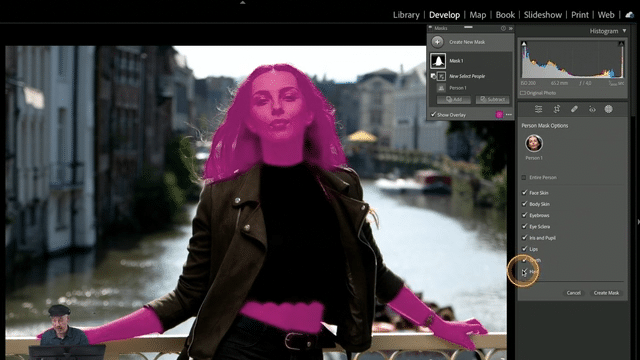Open the Map module
The width and height of the screenshot is (640, 360).
click(478, 15)
